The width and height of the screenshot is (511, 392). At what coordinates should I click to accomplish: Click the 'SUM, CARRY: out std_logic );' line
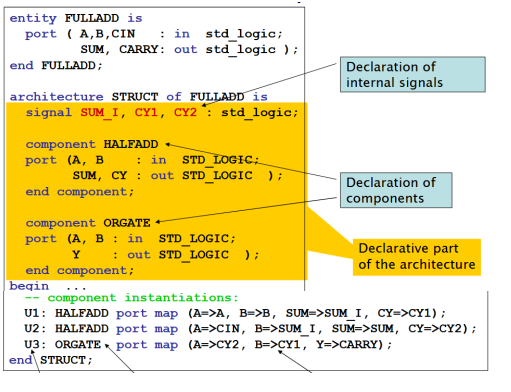[x=189, y=50]
